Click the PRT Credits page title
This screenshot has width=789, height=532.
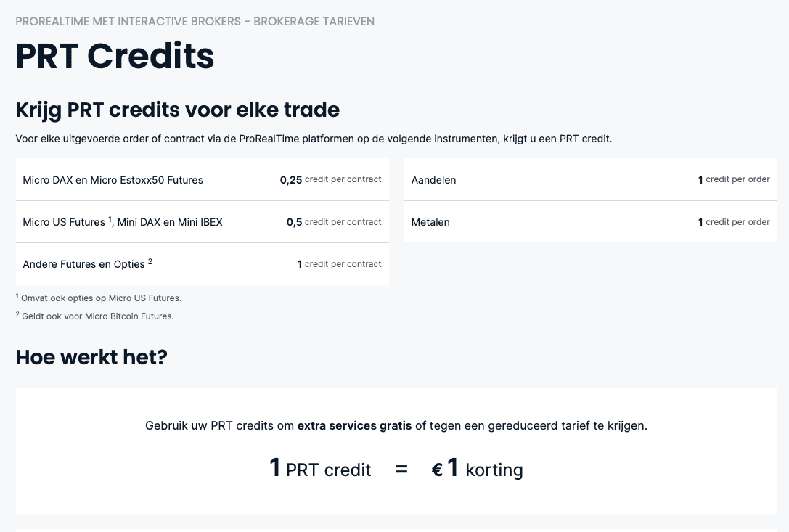click(x=115, y=56)
